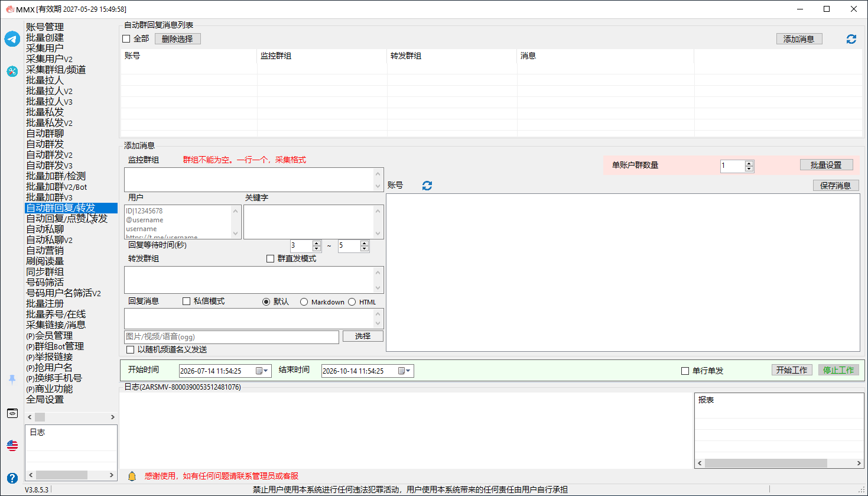Open the help question mark icon
The image size is (868, 496).
click(x=12, y=478)
